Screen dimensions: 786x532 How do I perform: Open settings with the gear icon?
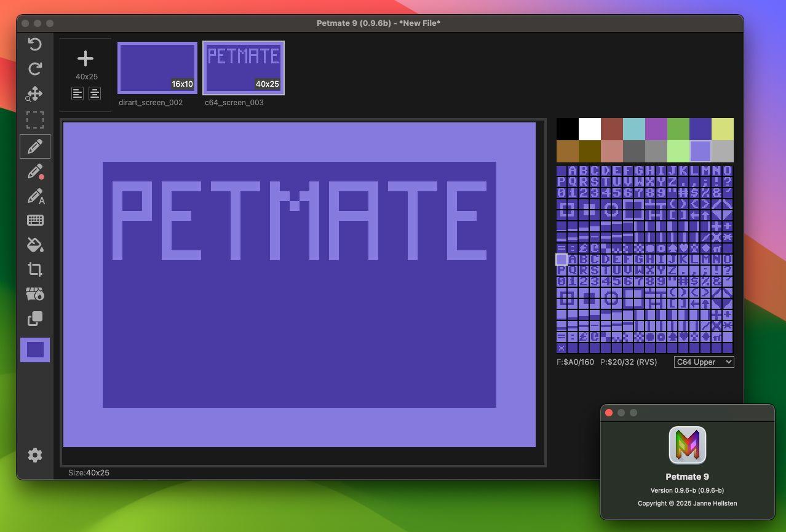(x=35, y=455)
